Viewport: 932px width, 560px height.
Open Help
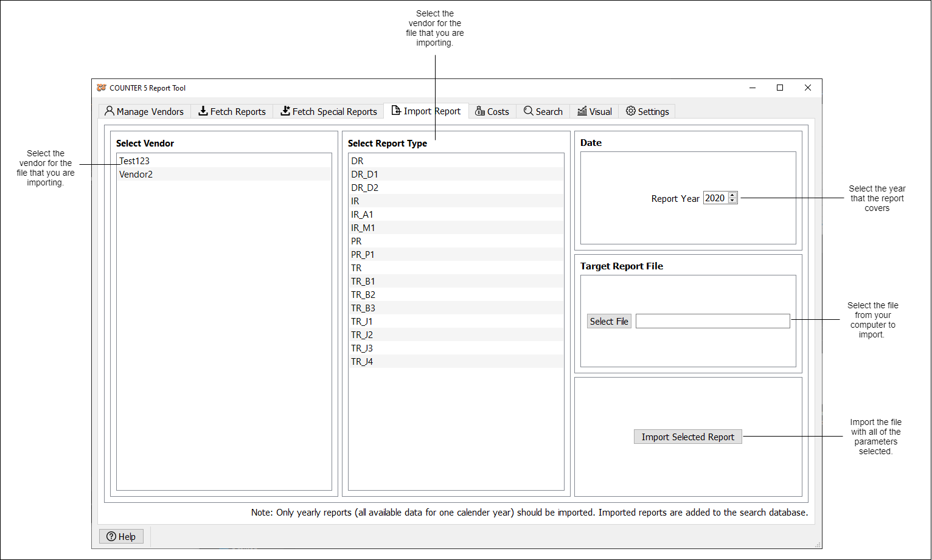(121, 536)
